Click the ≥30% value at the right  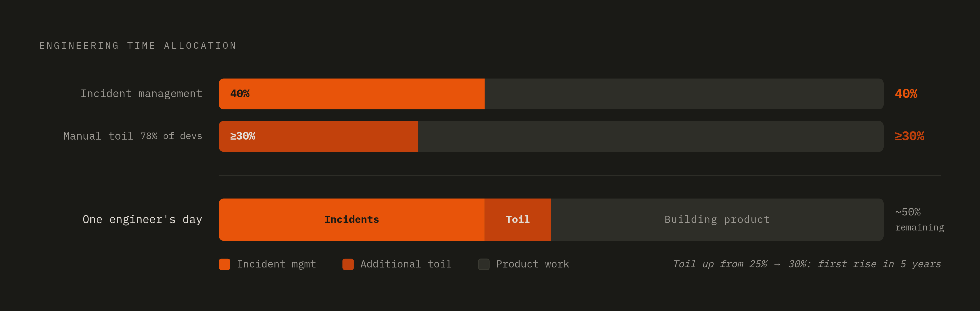point(909,136)
